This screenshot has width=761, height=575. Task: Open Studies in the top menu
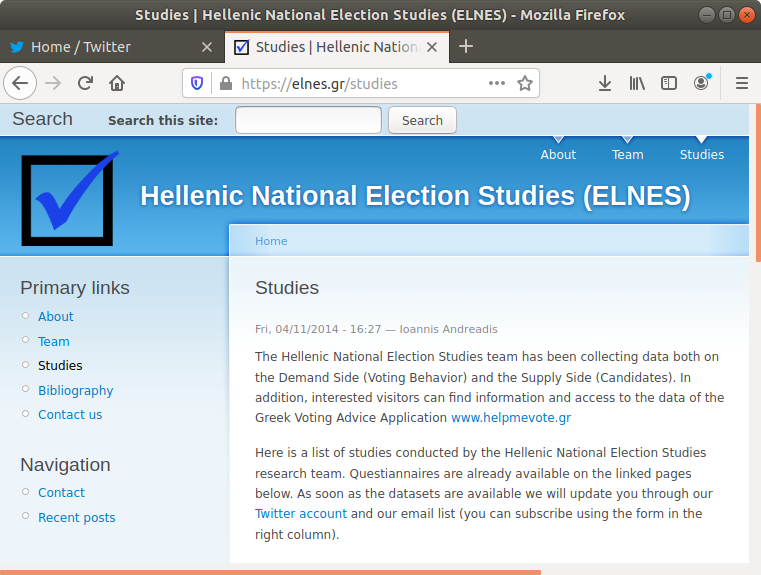(702, 154)
